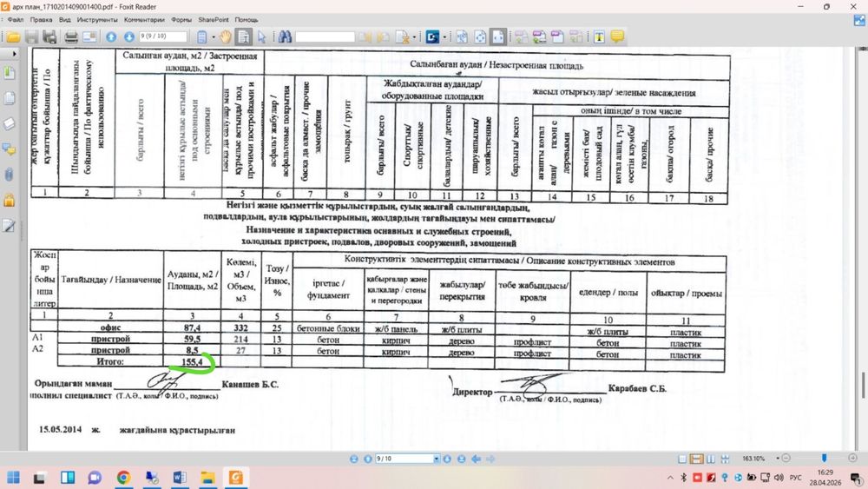868x489 pixels.
Task: Click the vertical scrollbar thumb
Action: (863, 385)
